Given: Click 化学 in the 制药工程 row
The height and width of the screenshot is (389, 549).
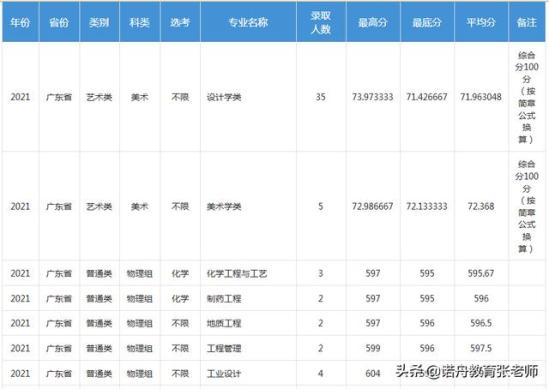Looking at the screenshot, I should pyautogui.click(x=180, y=299).
